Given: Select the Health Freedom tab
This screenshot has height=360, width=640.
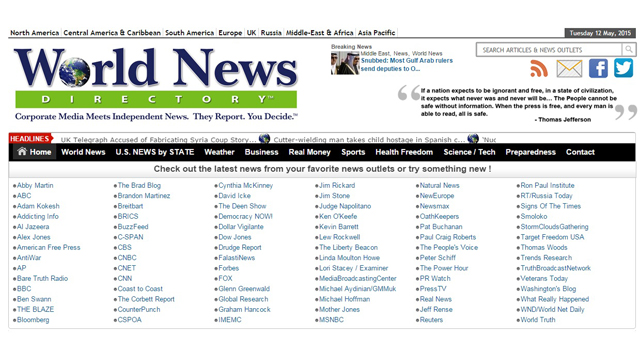Looking at the screenshot, I should tap(404, 152).
